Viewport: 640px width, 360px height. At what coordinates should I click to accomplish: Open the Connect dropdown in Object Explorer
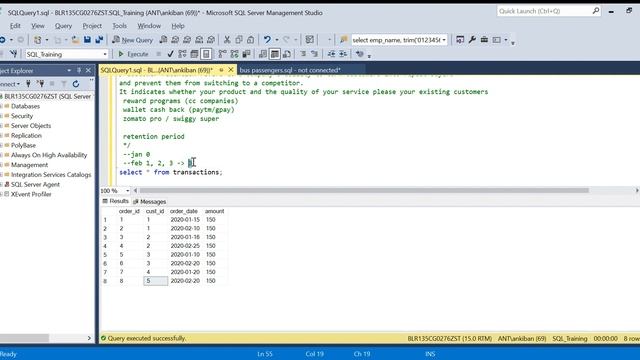(9, 84)
